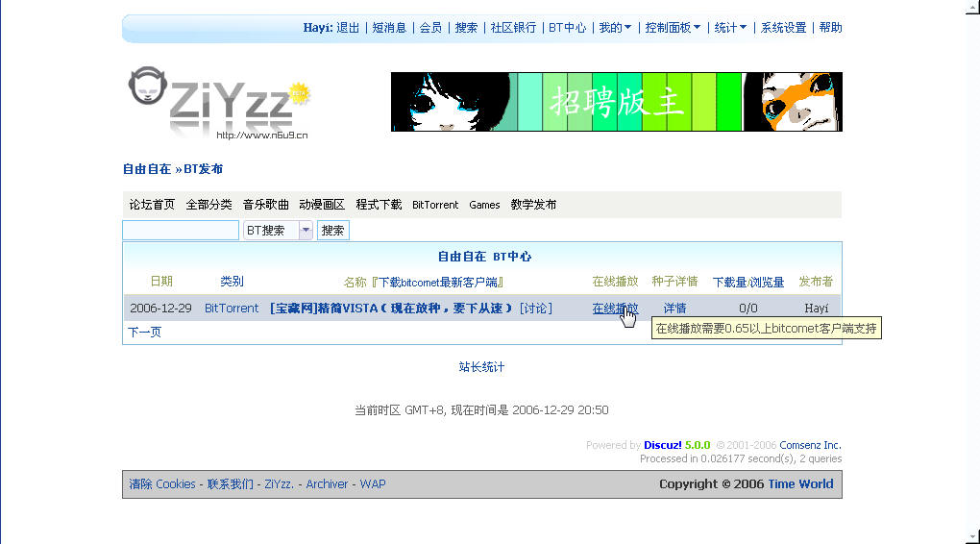Open the [宝藏网]精简VISTA torrent title
The height and width of the screenshot is (544, 980).
(x=391, y=309)
